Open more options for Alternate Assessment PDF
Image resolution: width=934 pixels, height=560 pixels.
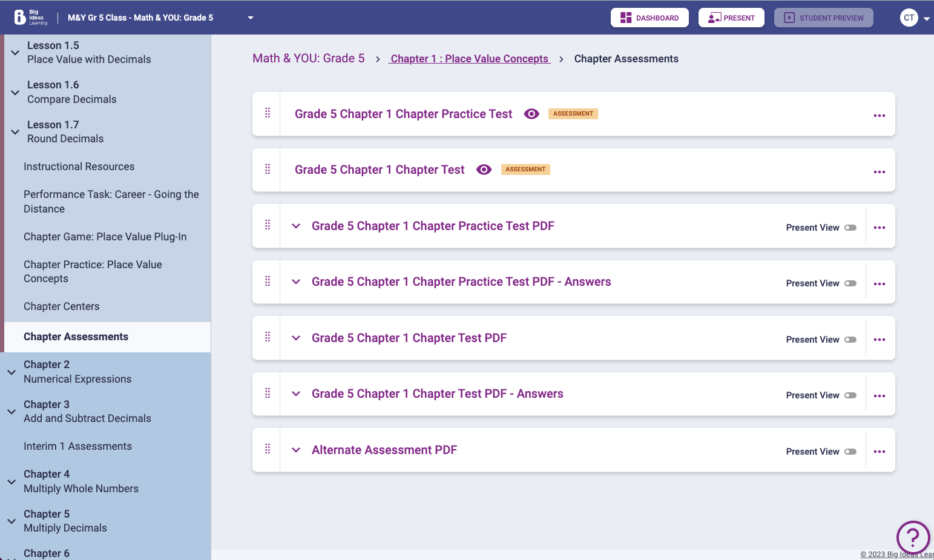pyautogui.click(x=879, y=452)
